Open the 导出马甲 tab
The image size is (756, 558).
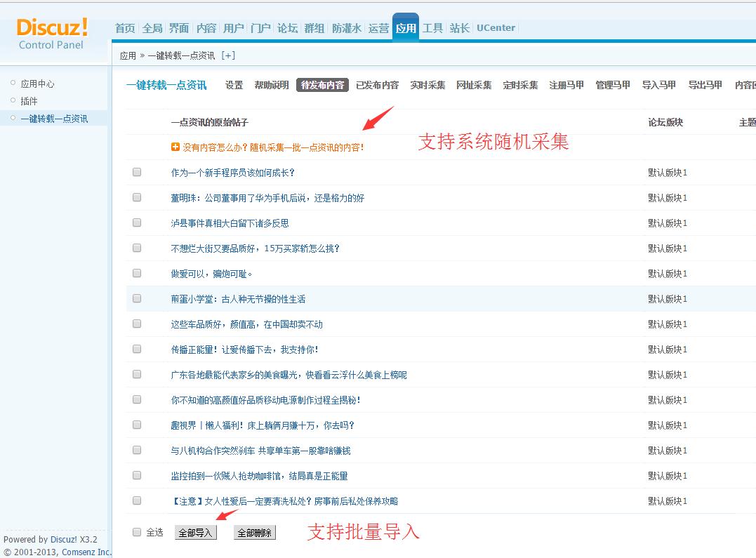tap(705, 85)
